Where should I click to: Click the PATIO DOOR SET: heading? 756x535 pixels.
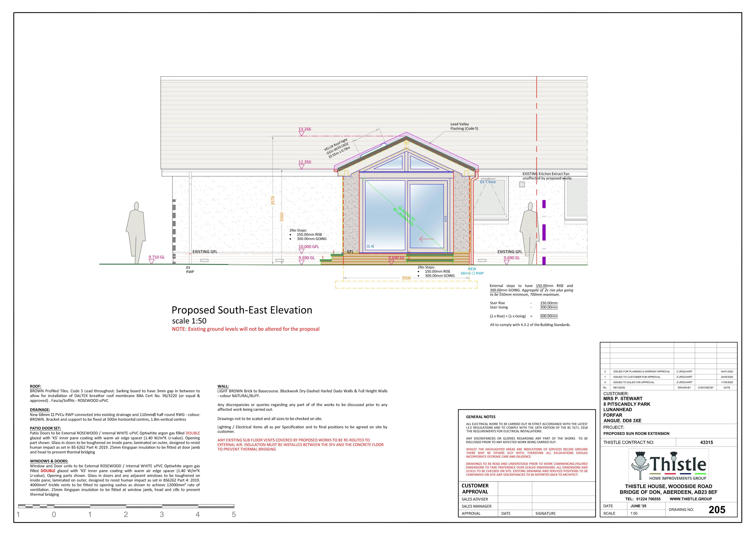pyautogui.click(x=45, y=428)
